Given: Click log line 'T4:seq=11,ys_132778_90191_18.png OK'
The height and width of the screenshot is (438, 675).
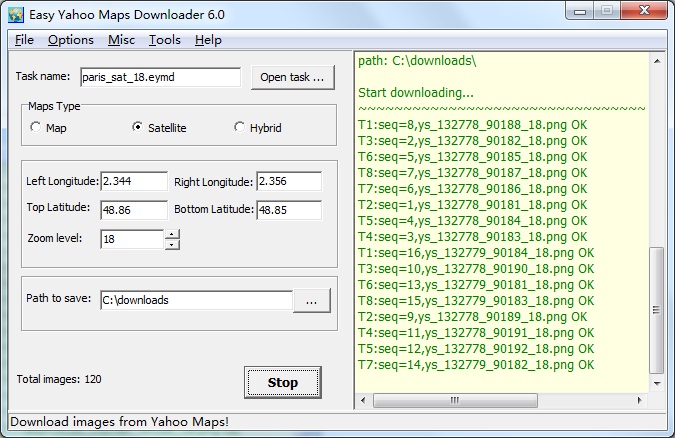Looking at the screenshot, I should click(x=476, y=332).
